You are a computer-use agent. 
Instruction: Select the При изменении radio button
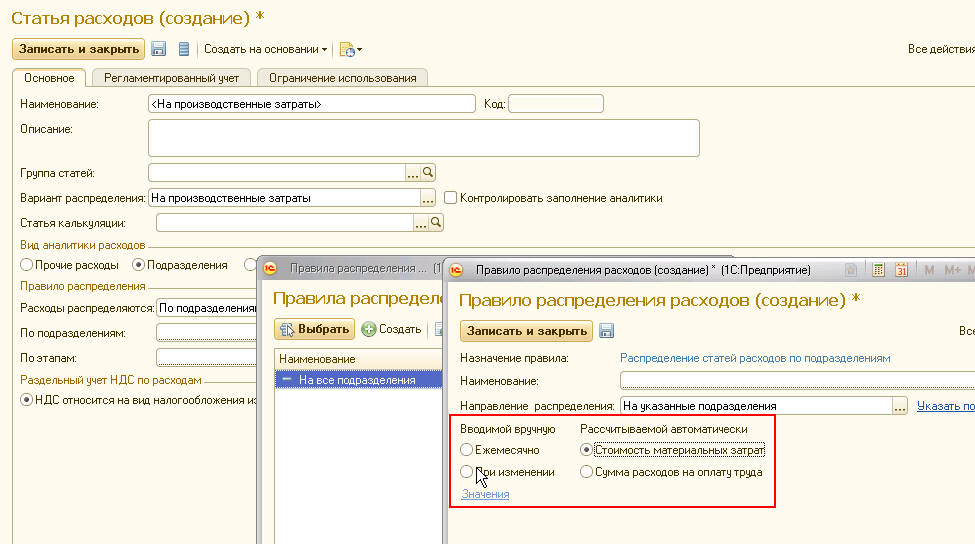(466, 472)
